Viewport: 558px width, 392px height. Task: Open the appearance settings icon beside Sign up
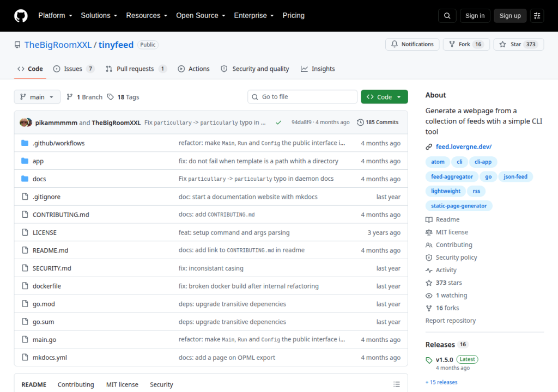point(537,16)
